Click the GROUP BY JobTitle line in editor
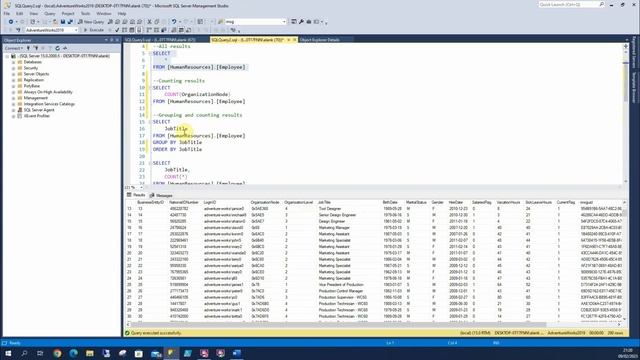Viewport: 640px width, 360px height. click(x=177, y=142)
